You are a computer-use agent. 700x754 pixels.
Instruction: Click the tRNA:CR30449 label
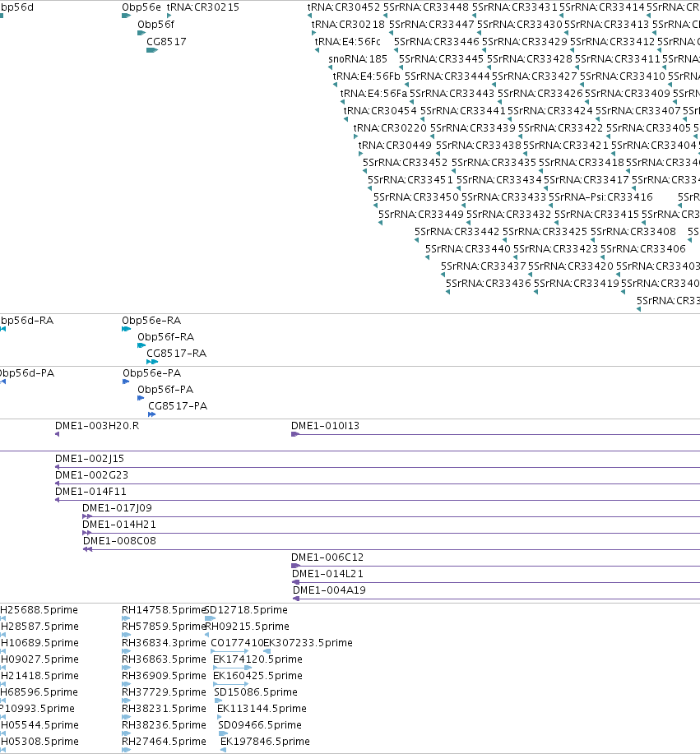(x=395, y=146)
